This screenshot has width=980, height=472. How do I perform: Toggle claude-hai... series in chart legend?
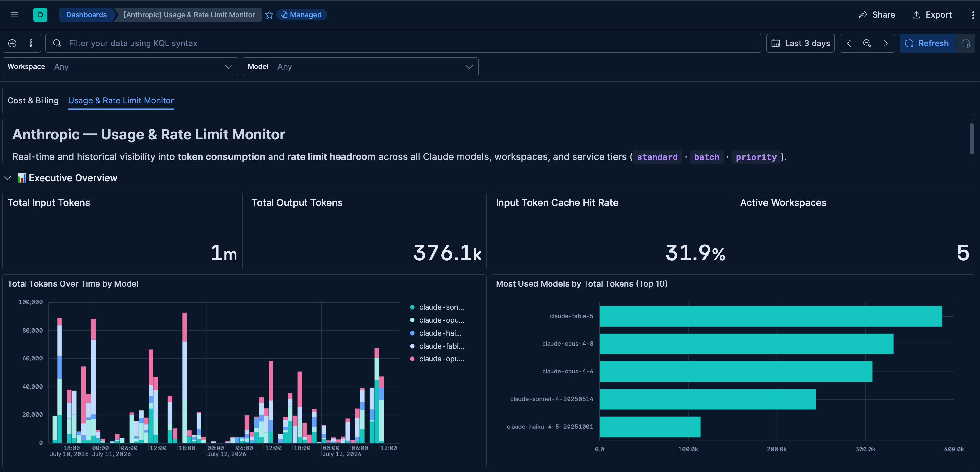[x=437, y=333]
